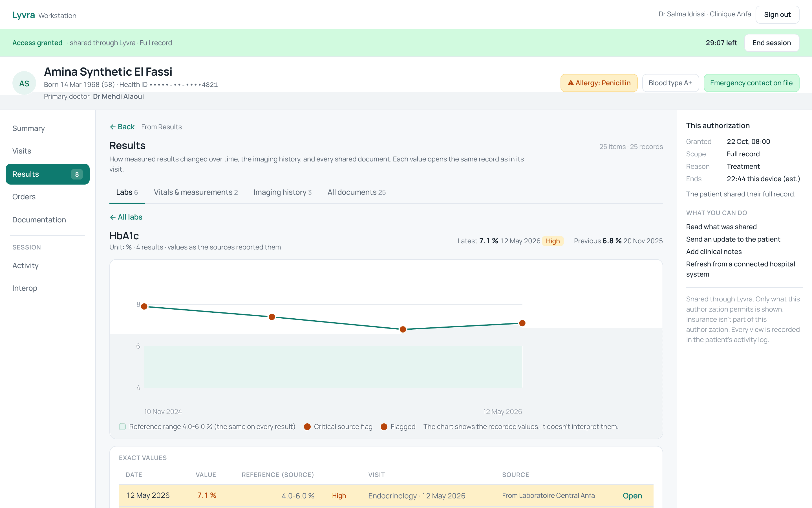Return to All labs list
The width and height of the screenshot is (812, 508).
(126, 217)
